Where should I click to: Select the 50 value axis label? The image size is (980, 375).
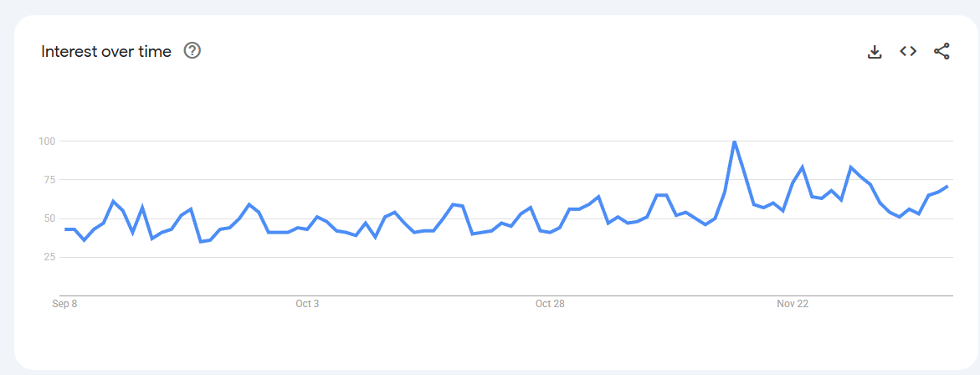49,218
